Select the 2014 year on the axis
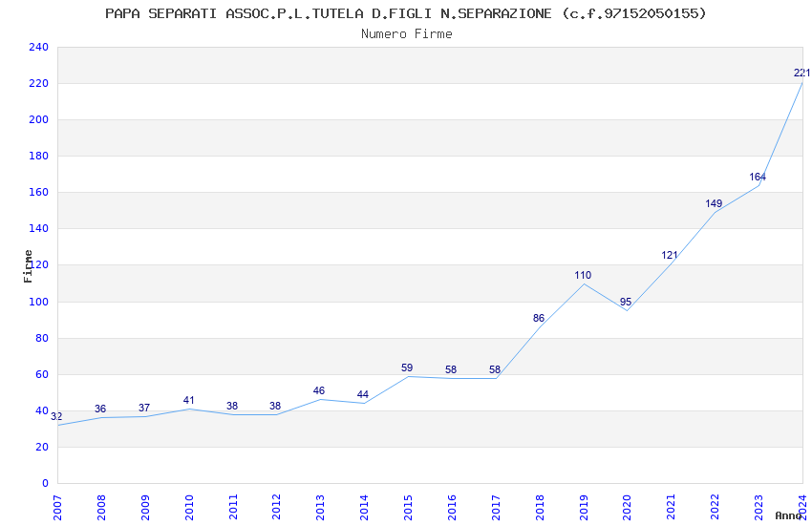 364,508
